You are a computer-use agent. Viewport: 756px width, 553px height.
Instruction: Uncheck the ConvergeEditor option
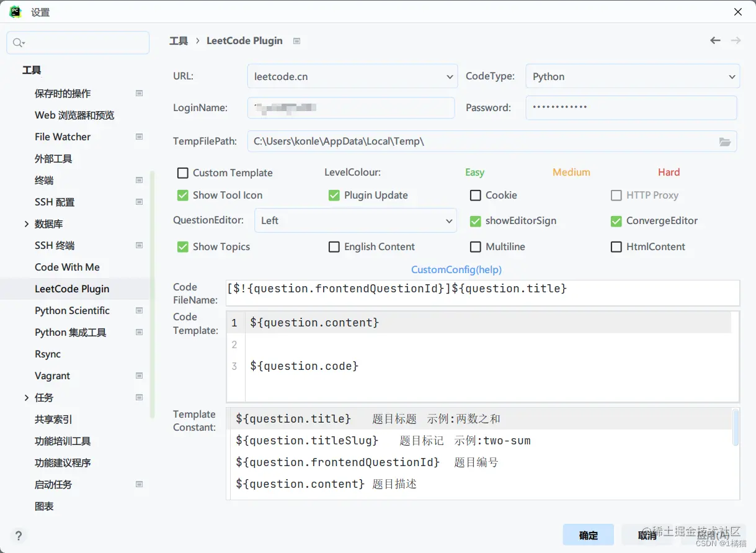(x=616, y=220)
